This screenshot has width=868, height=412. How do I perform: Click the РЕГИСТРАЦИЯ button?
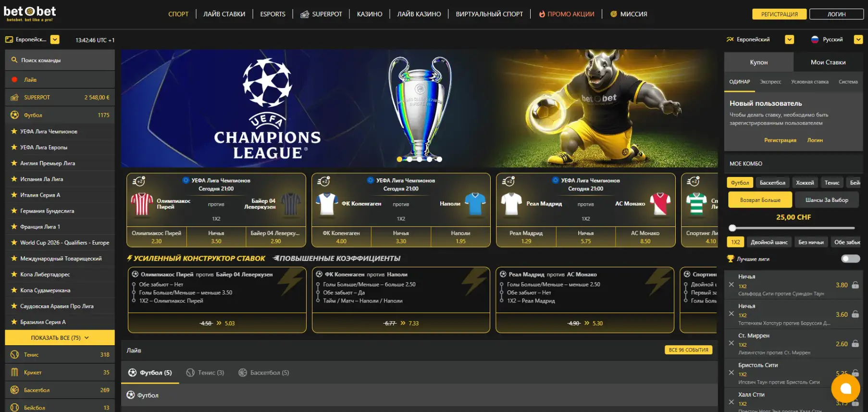[779, 14]
